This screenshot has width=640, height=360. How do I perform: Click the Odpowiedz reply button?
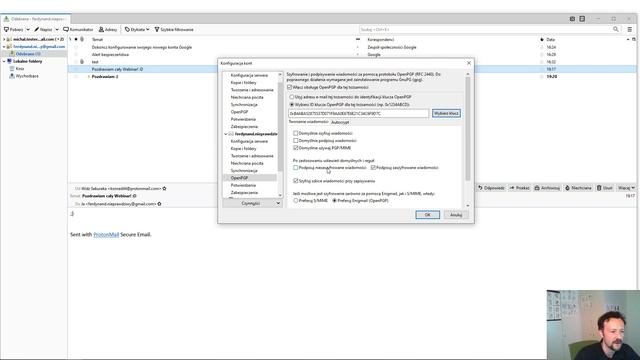(491, 188)
